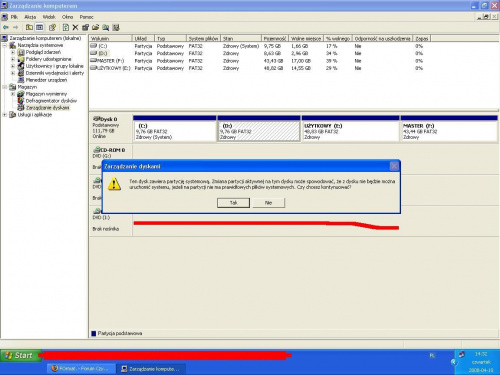Click the Refresh toolbar icon

[x=66, y=27]
